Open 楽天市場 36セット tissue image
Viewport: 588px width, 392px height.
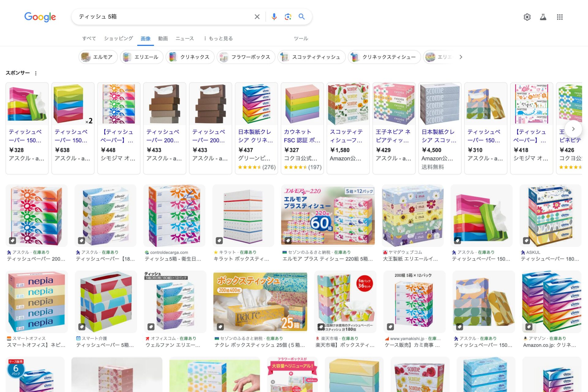coord(345,302)
